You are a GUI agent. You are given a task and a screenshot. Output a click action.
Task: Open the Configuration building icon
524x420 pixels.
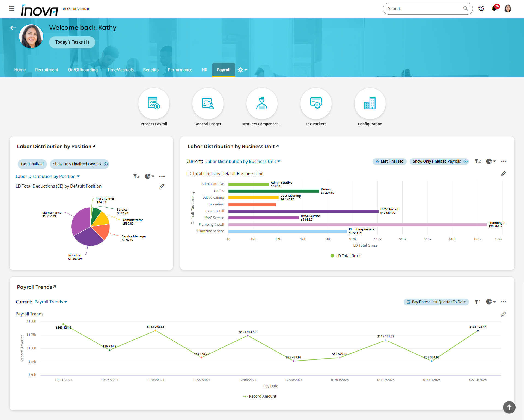(x=370, y=104)
